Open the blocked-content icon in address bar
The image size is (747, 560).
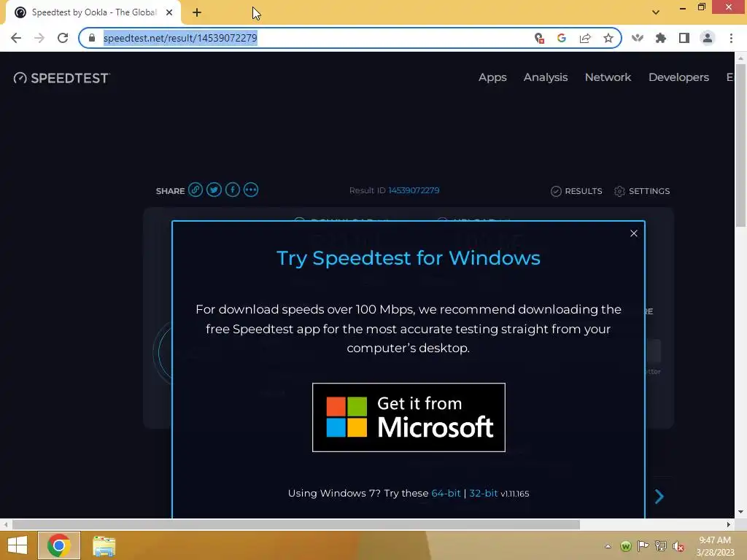[539, 38]
